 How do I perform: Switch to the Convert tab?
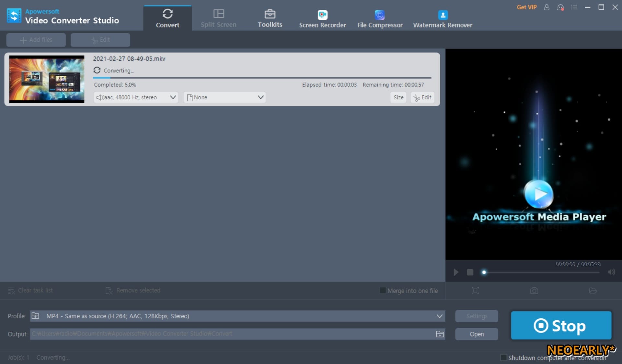tap(167, 19)
